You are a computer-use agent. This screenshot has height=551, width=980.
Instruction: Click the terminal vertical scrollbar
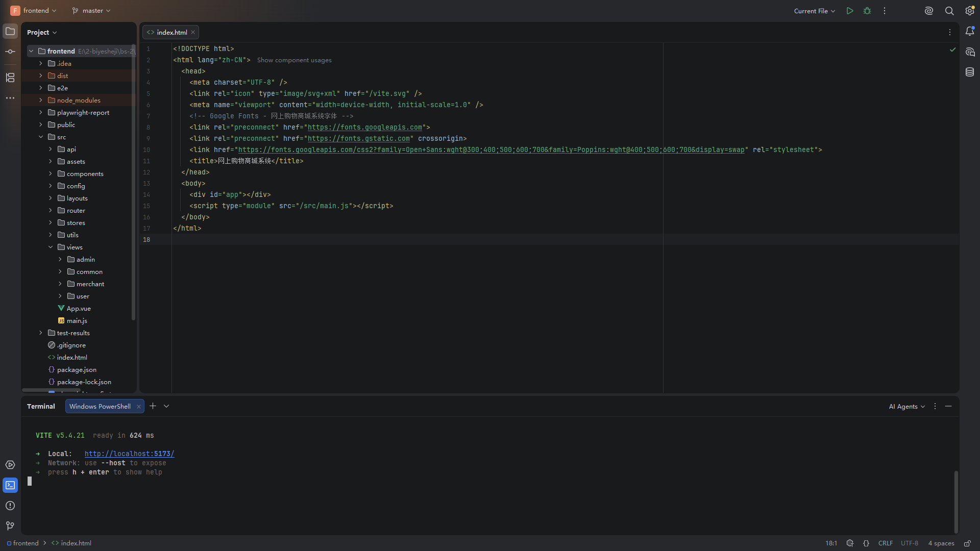click(x=956, y=503)
